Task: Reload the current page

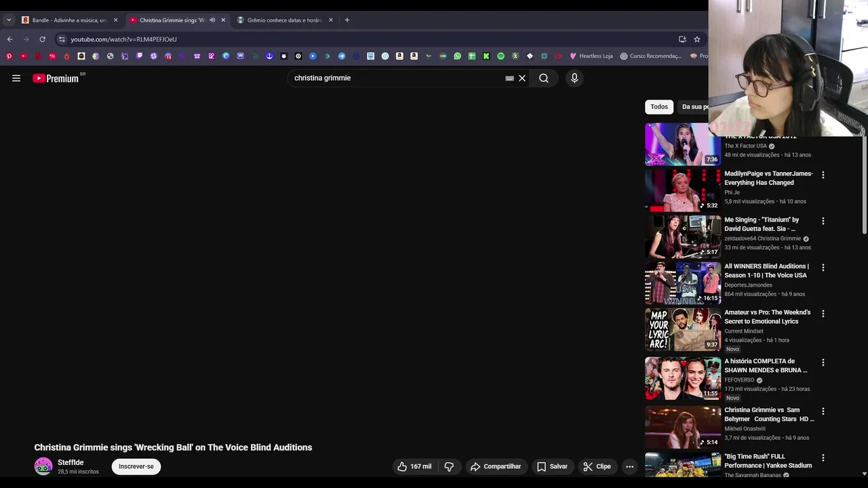Action: click(42, 39)
